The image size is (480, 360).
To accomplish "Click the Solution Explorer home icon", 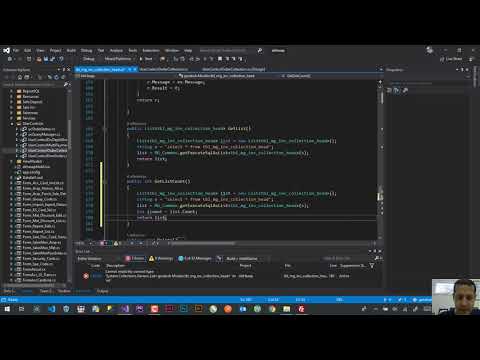I will [20, 77].
